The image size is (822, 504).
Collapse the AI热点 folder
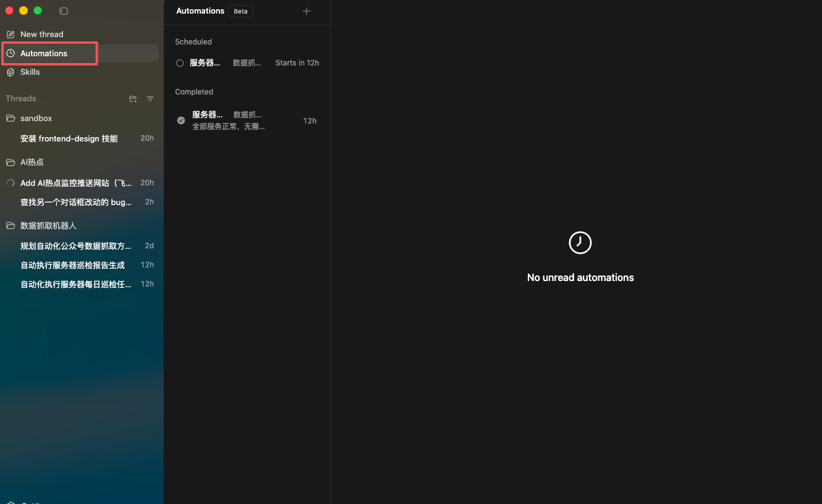(32, 162)
